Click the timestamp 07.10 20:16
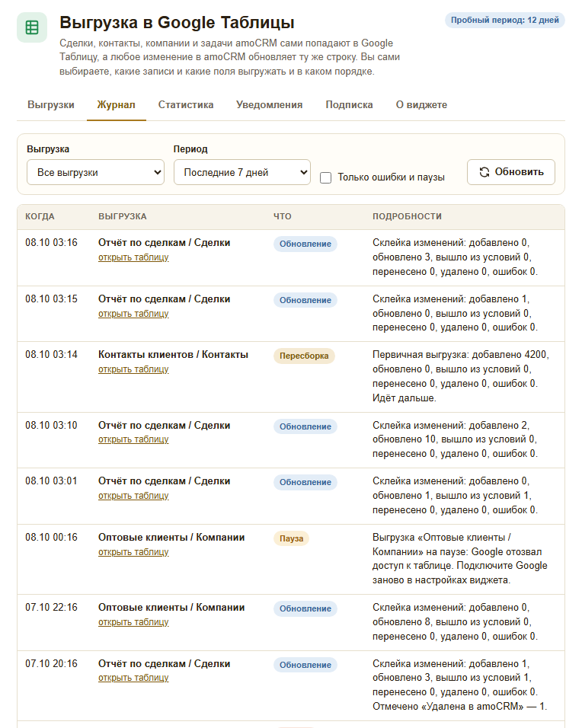 (x=52, y=664)
